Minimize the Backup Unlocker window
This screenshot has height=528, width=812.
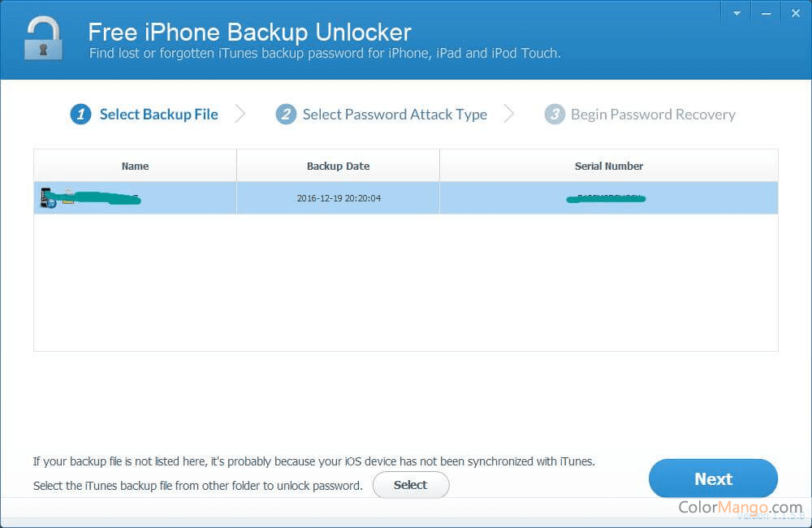point(765,13)
